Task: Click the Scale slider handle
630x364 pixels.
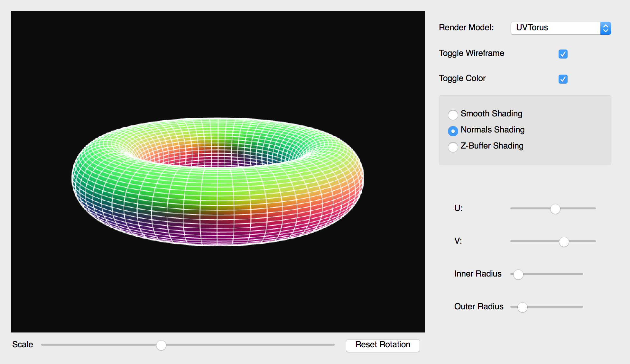Action: click(x=161, y=345)
